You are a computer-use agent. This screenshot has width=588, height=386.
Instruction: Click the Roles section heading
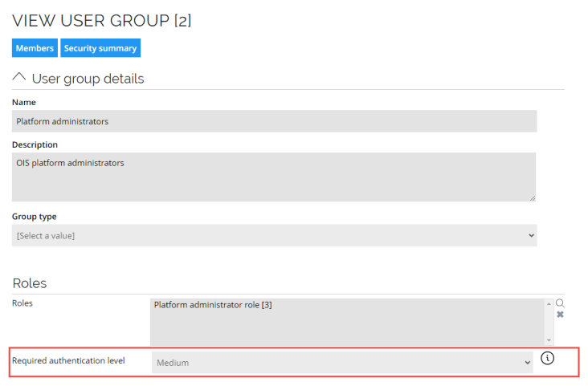click(x=30, y=283)
